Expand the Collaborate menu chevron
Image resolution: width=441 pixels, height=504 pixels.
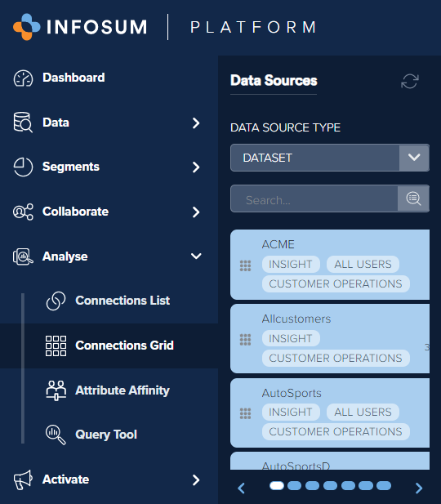tap(196, 212)
